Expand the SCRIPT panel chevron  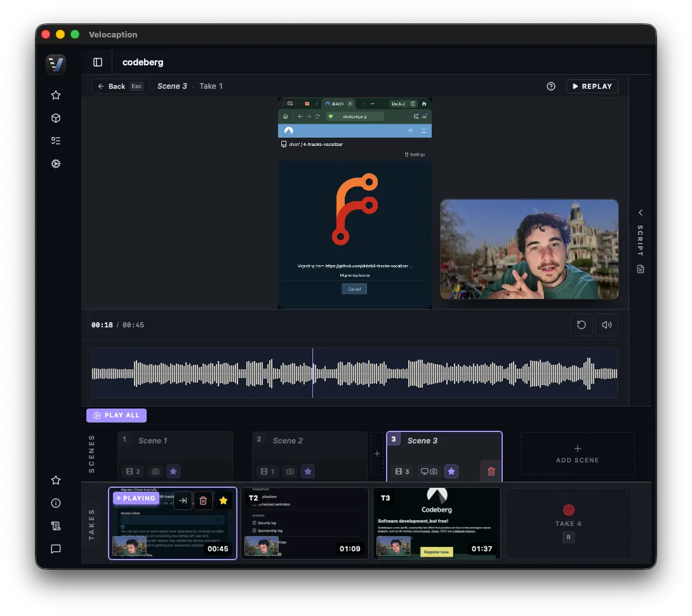(x=641, y=213)
